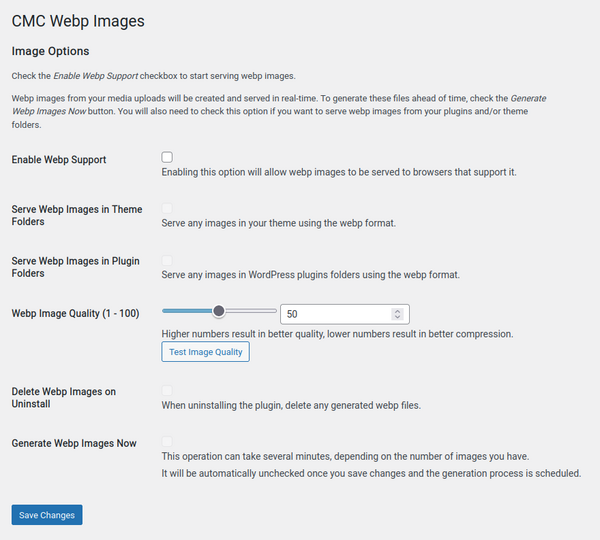Enable the Webp Support checkbox
This screenshot has height=540, width=600.
click(x=167, y=157)
